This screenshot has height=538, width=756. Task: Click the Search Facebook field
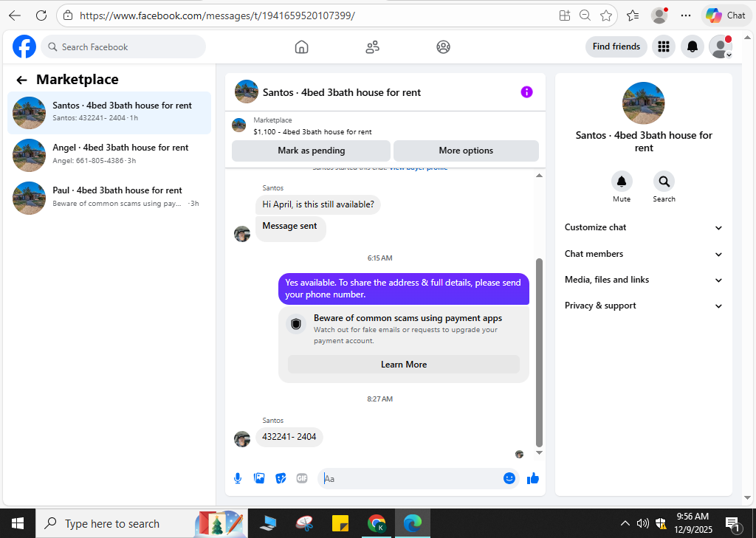click(x=123, y=46)
